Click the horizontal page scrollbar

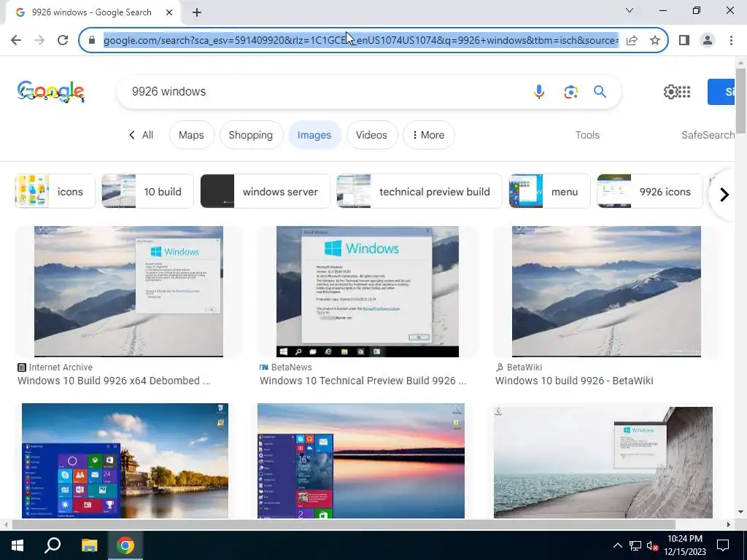click(344, 524)
